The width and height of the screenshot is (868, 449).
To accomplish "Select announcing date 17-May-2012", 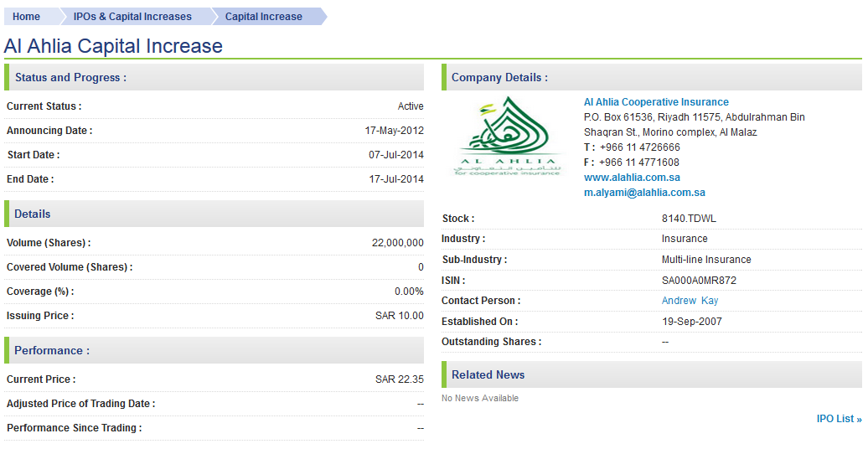I will [394, 131].
